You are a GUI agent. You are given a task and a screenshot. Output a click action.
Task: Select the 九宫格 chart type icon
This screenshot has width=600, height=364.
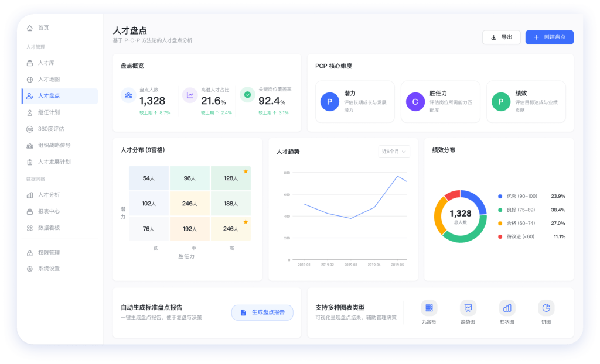429,308
